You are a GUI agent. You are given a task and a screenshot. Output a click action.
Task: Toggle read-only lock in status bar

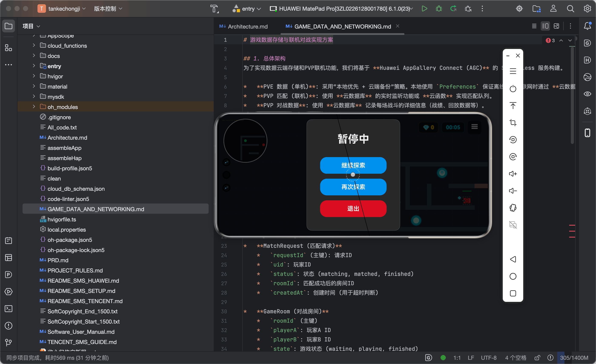pyautogui.click(x=537, y=357)
